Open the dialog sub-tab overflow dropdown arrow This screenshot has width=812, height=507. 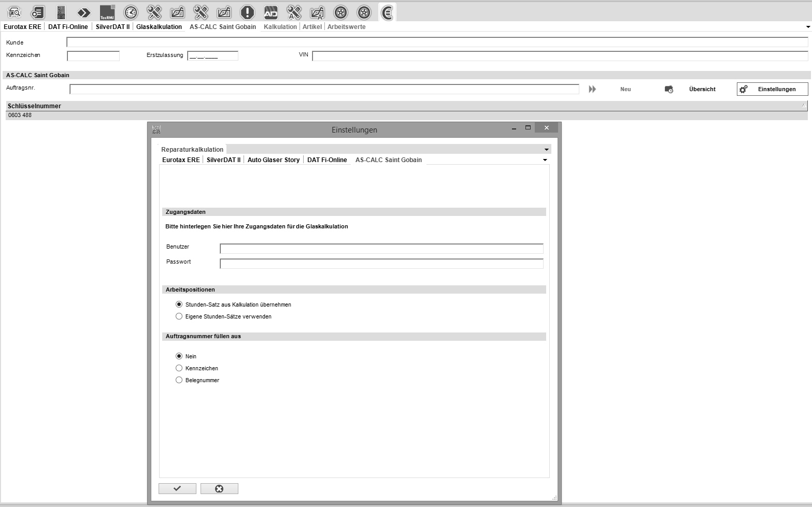point(545,160)
